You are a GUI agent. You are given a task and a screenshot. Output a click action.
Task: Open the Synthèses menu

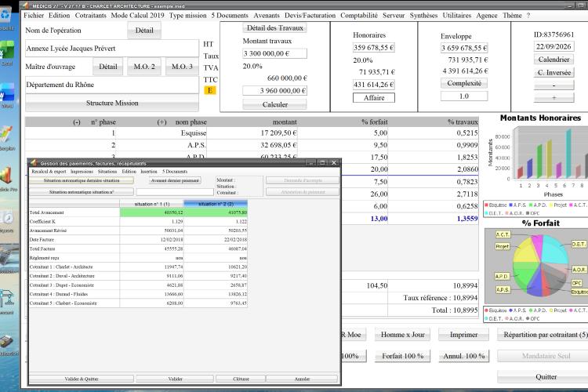[x=423, y=16]
